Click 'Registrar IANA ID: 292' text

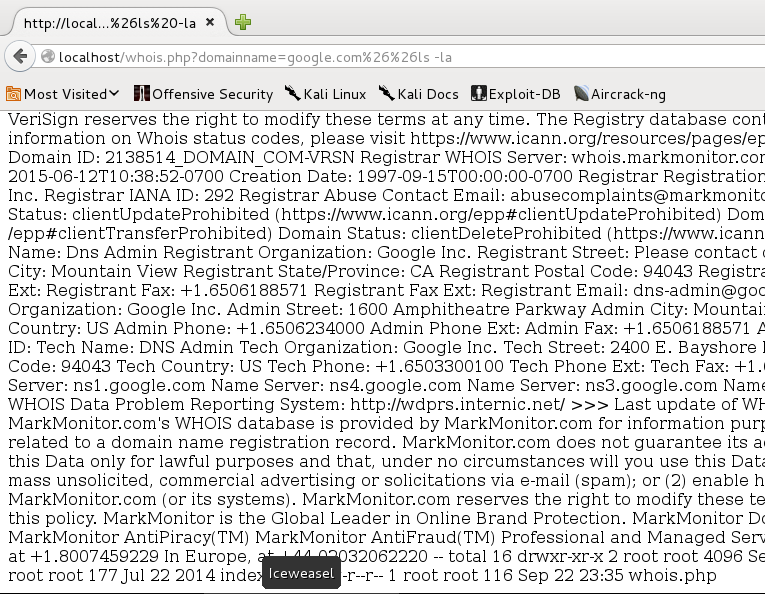139,196
